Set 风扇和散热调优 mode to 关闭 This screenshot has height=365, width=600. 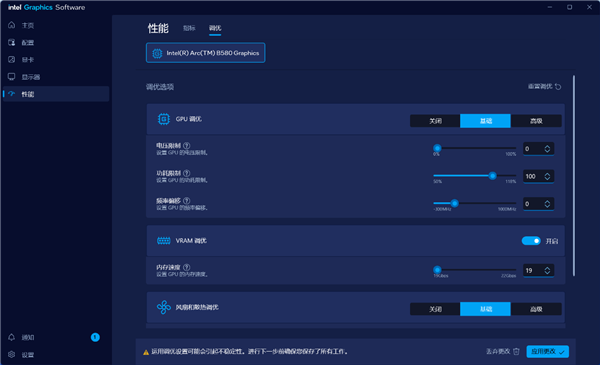(x=435, y=309)
